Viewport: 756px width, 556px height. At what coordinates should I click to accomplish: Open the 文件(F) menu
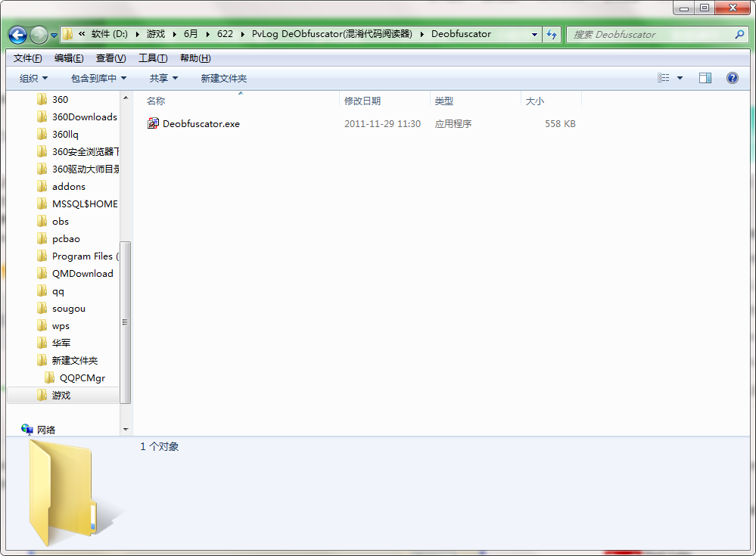(x=27, y=58)
